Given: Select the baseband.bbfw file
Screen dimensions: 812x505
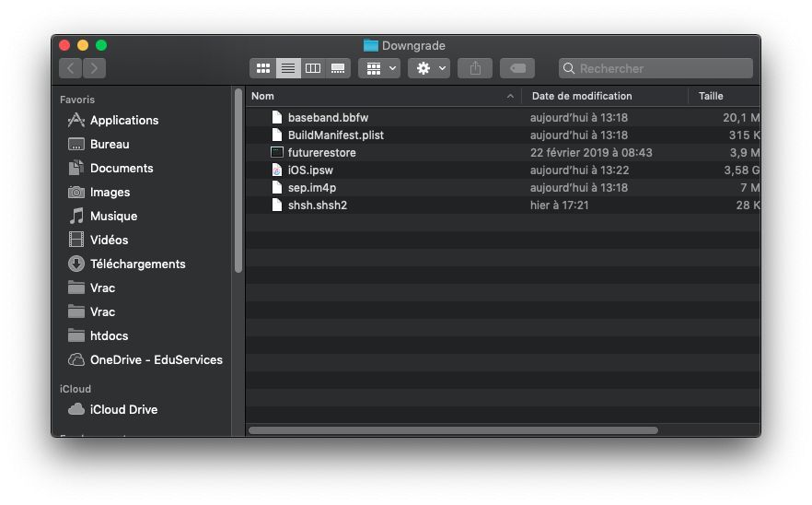Looking at the screenshot, I should [328, 118].
